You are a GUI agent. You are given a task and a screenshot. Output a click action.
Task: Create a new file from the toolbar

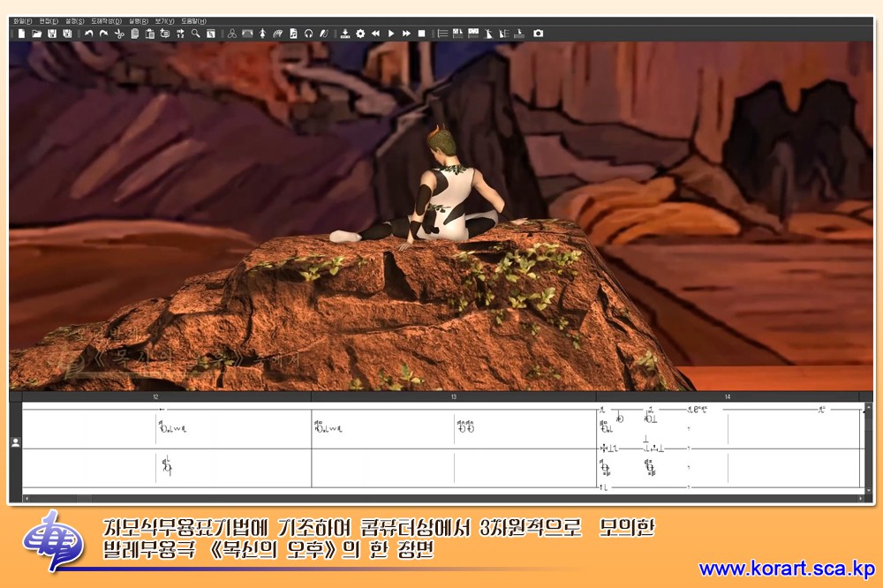coord(21,34)
